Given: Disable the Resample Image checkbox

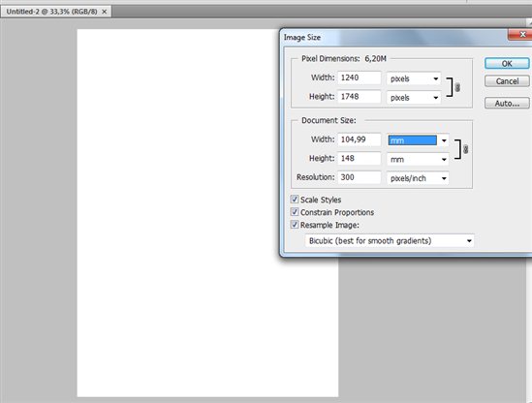Looking at the screenshot, I should (x=295, y=225).
